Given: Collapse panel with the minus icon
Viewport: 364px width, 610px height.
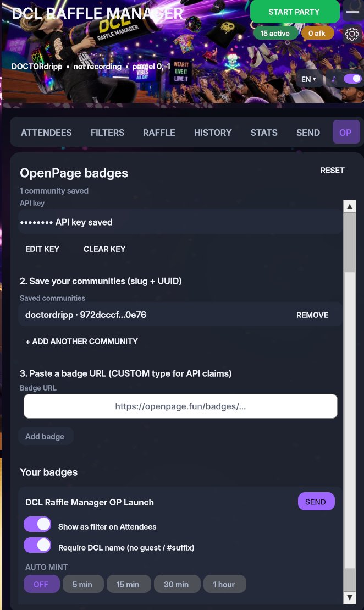Looking at the screenshot, I should click(352, 12).
